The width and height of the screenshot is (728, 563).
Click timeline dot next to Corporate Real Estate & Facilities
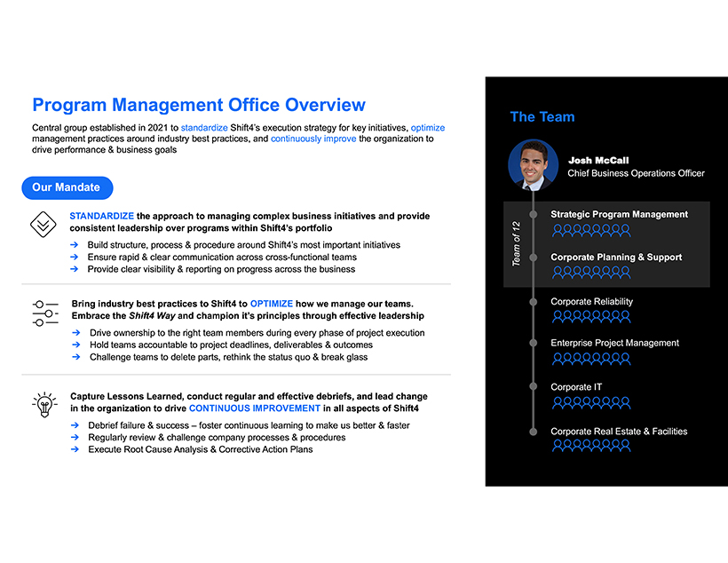534,432
